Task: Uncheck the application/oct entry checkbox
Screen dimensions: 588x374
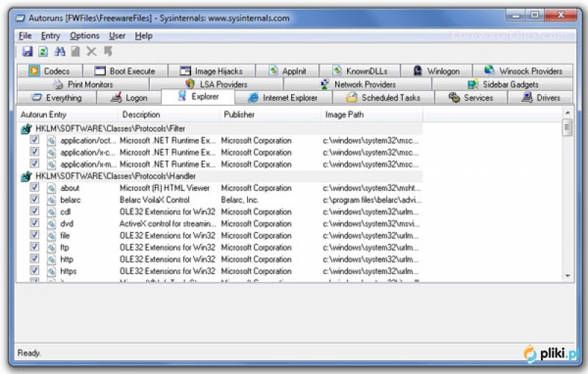Action: [35, 140]
